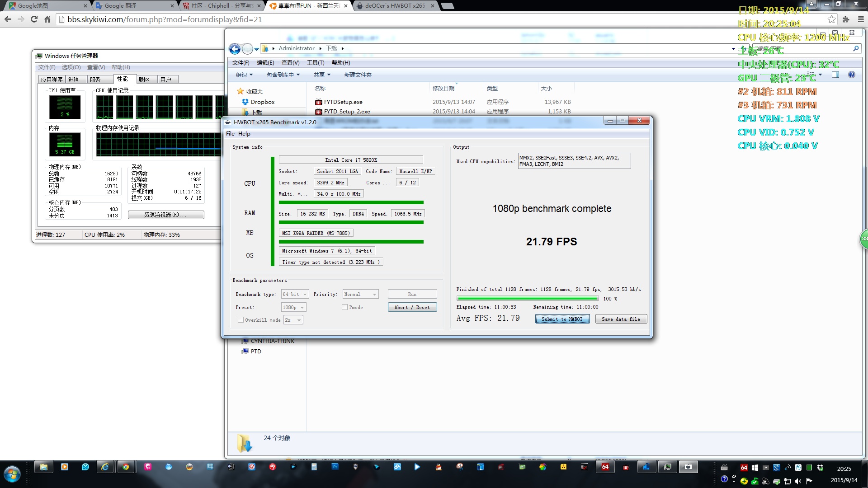Enable the Pmode checkbox
Viewport: 868px width, 488px height.
[344, 307]
